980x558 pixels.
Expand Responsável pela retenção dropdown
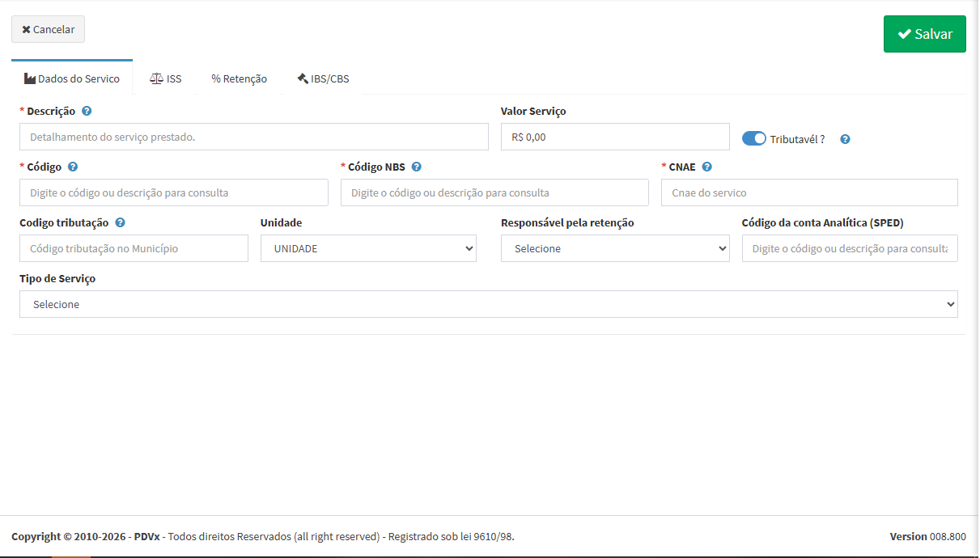click(x=614, y=248)
